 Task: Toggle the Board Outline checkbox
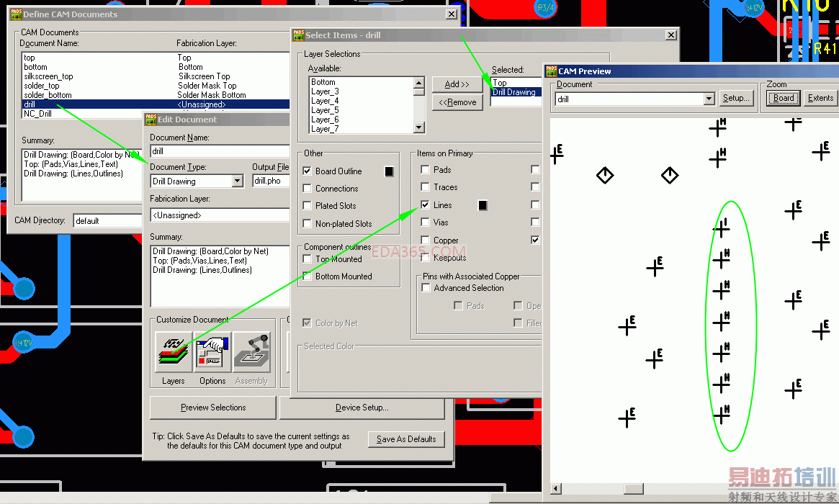pyautogui.click(x=307, y=171)
